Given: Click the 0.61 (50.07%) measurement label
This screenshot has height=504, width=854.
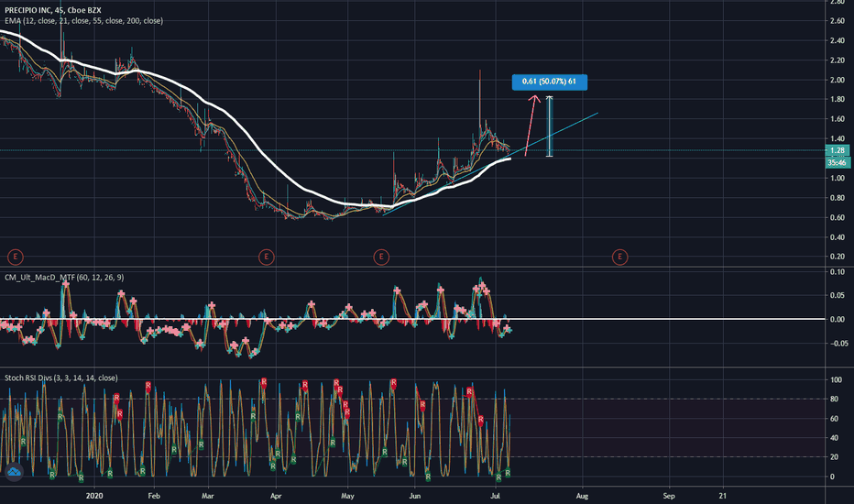Looking at the screenshot, I should pos(550,82).
